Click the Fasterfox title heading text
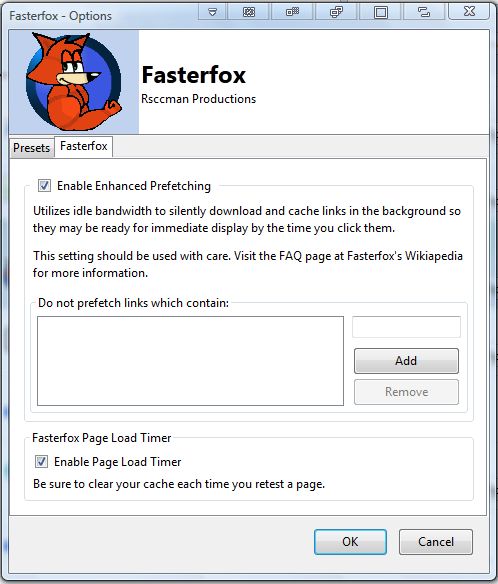 pyautogui.click(x=194, y=75)
